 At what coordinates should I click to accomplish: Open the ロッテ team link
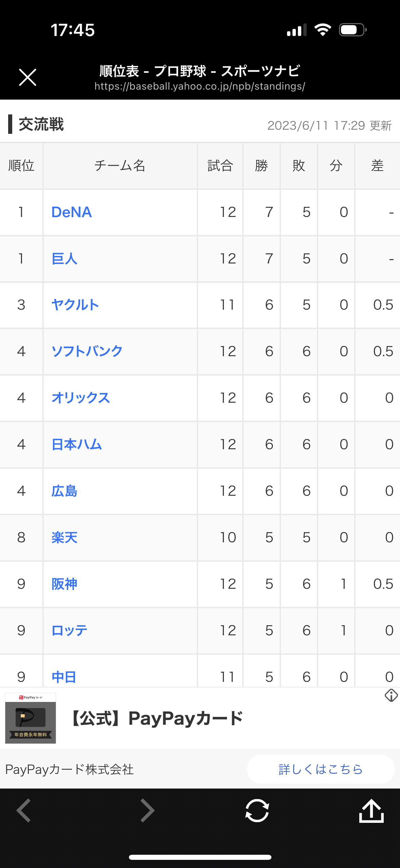(70, 631)
